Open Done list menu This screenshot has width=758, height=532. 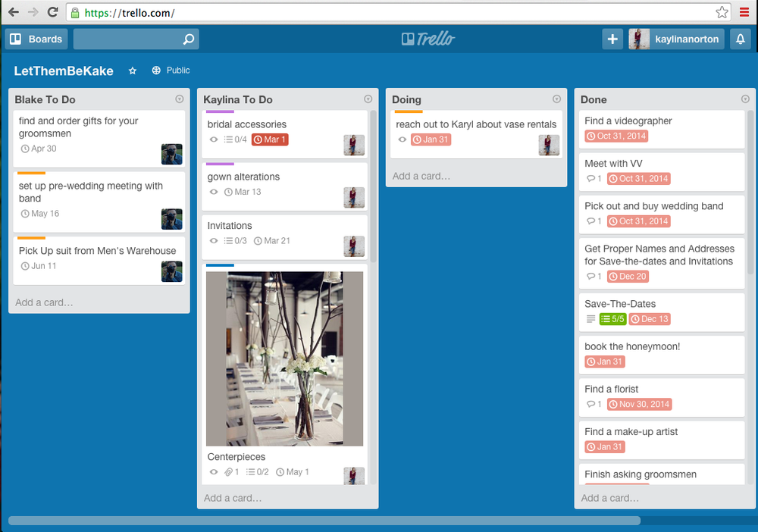tap(745, 99)
